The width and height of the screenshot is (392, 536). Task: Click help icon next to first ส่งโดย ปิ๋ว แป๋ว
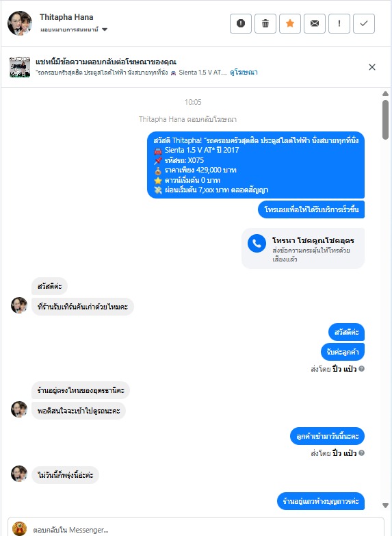(362, 368)
